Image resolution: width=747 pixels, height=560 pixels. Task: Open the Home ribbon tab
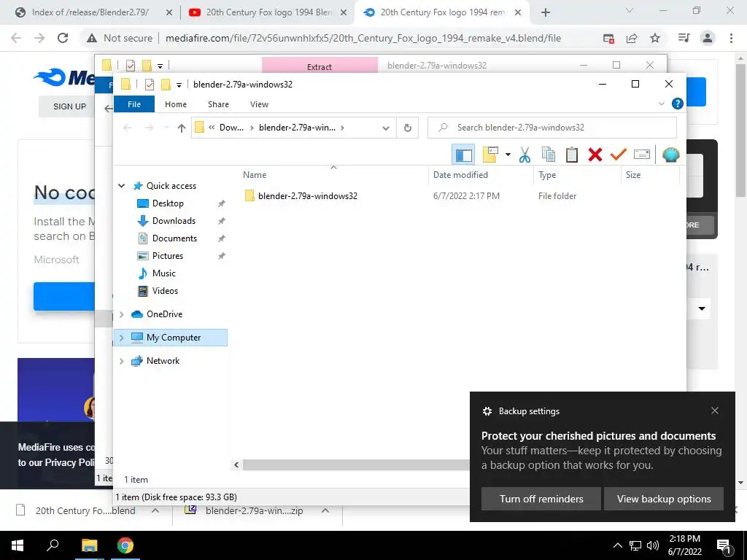[176, 104]
